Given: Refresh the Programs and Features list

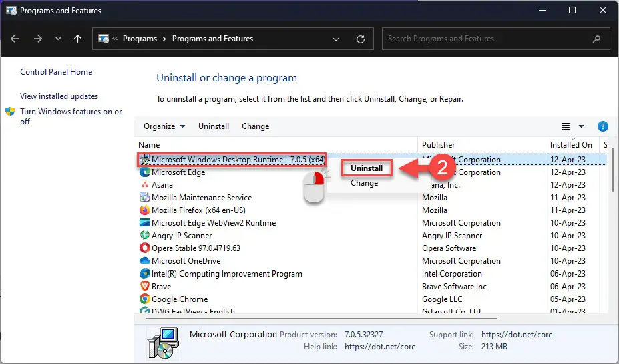Looking at the screenshot, I should [361, 39].
